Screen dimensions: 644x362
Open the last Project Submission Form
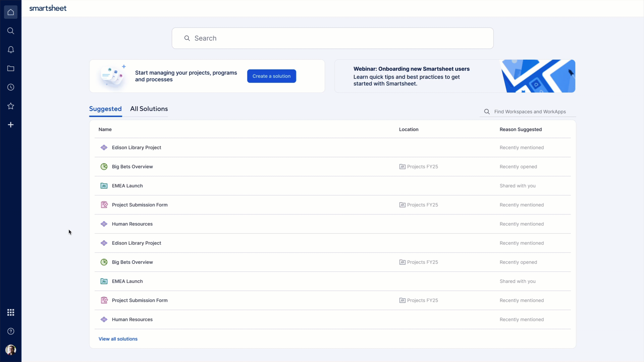(140, 300)
